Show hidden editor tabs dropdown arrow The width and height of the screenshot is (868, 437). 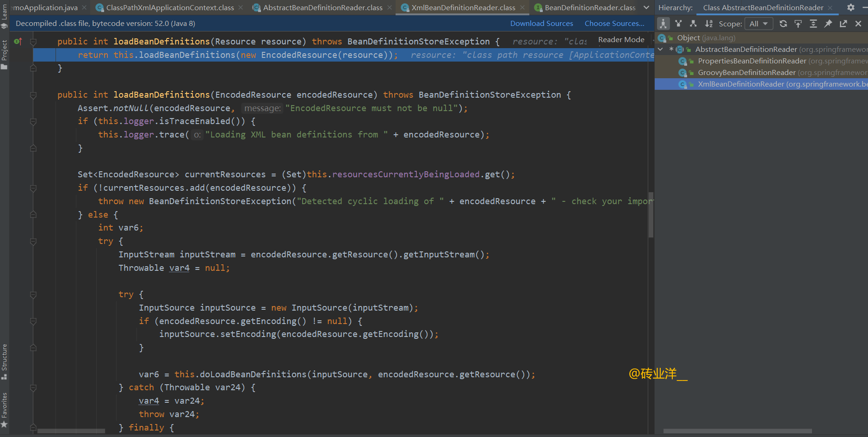[646, 7]
